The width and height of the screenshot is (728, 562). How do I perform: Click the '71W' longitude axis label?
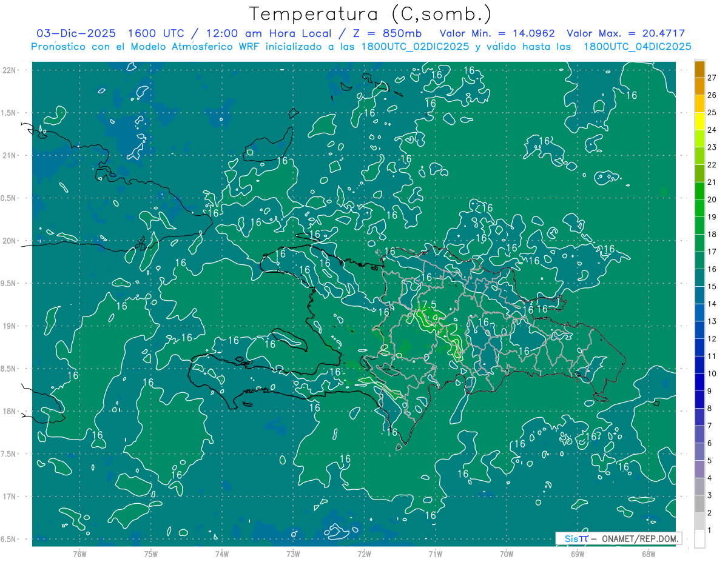tap(435, 554)
